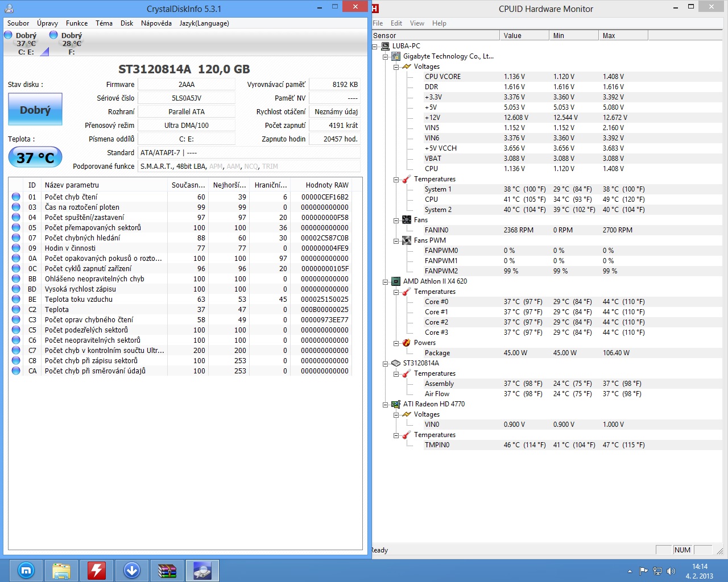Click the 37 °C temperature button
Screen dimensions: 728x582
coord(35,157)
